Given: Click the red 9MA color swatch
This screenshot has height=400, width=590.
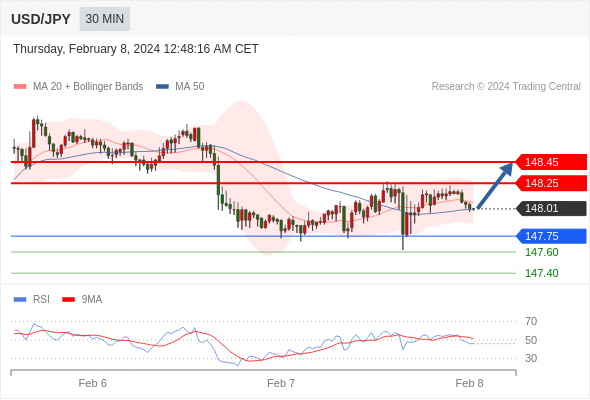Looking at the screenshot, I should [x=68, y=300].
